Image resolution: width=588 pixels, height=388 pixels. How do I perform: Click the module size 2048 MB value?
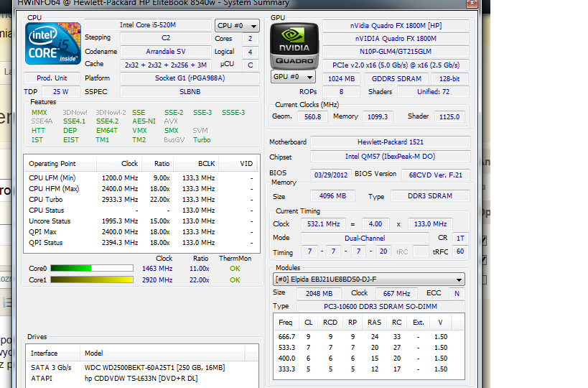pyautogui.click(x=319, y=293)
